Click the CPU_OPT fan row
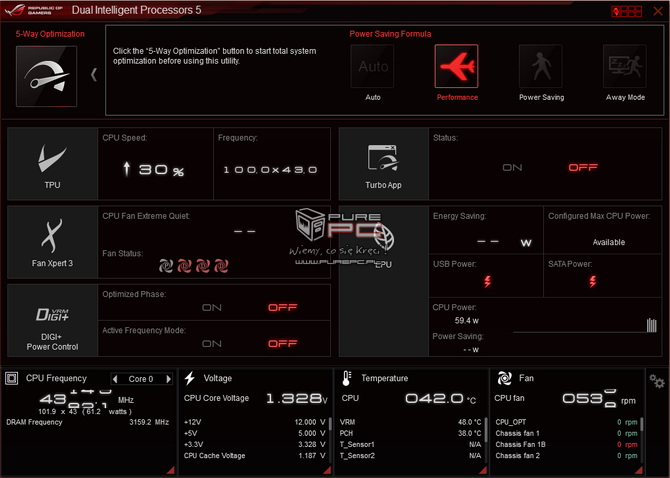 (x=566, y=422)
